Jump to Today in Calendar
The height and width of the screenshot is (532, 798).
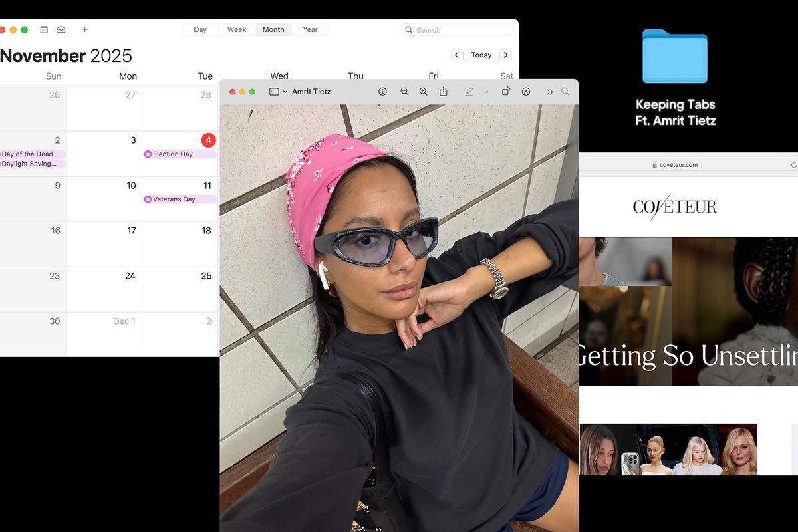(x=481, y=55)
